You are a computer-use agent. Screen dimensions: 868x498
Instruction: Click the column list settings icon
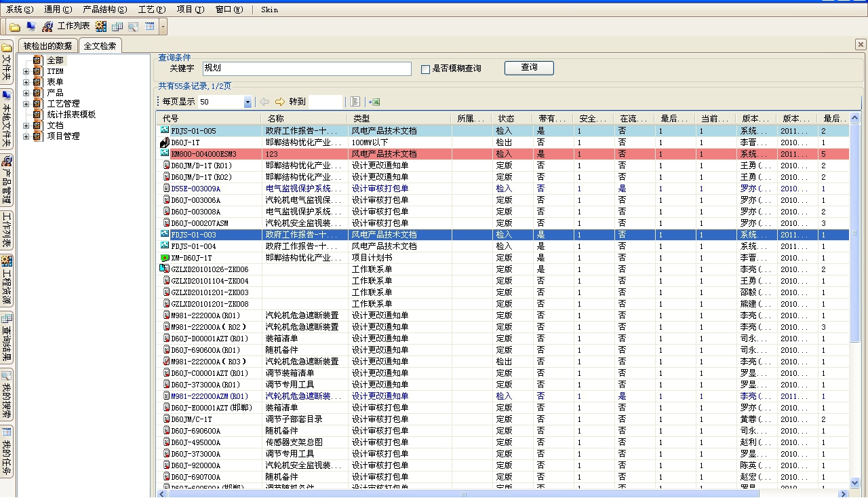click(x=355, y=102)
